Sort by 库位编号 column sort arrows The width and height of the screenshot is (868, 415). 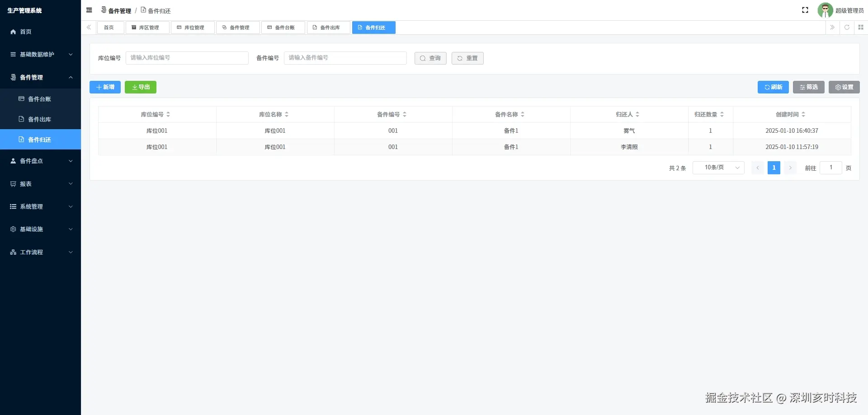click(x=168, y=115)
